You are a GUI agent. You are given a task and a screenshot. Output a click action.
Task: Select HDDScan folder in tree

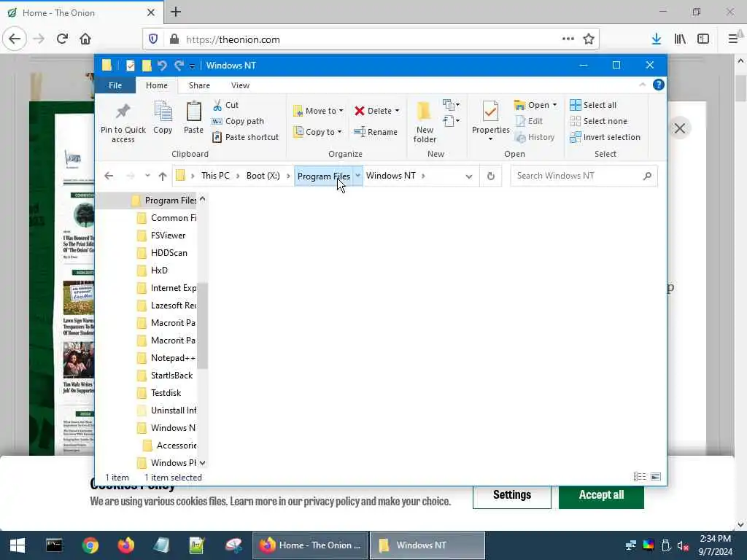169,253
